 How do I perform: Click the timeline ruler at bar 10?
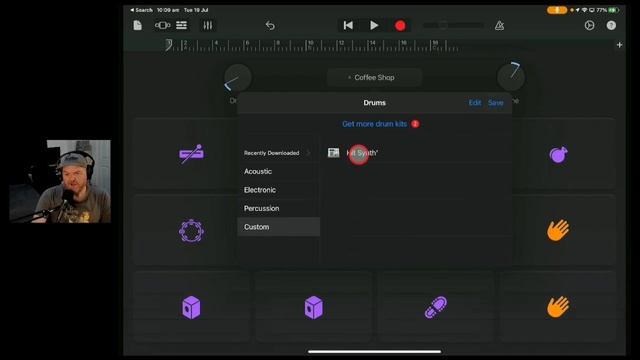310,44
